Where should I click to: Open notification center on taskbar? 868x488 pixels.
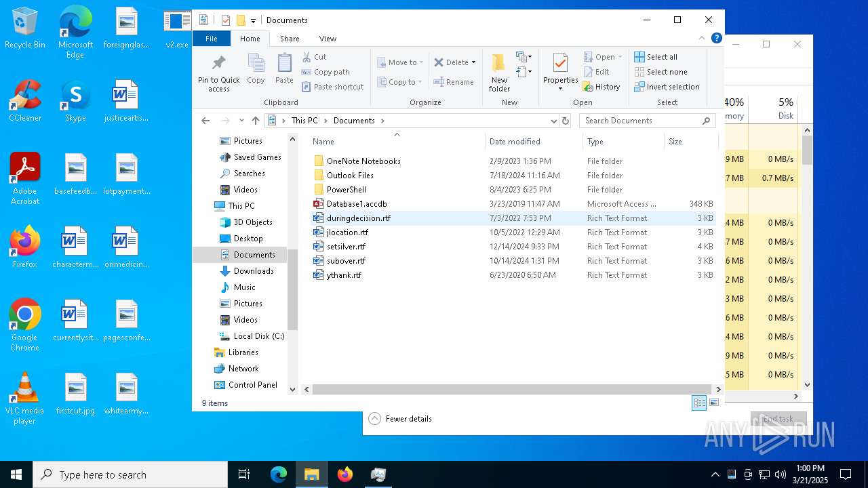pyautogui.click(x=846, y=474)
